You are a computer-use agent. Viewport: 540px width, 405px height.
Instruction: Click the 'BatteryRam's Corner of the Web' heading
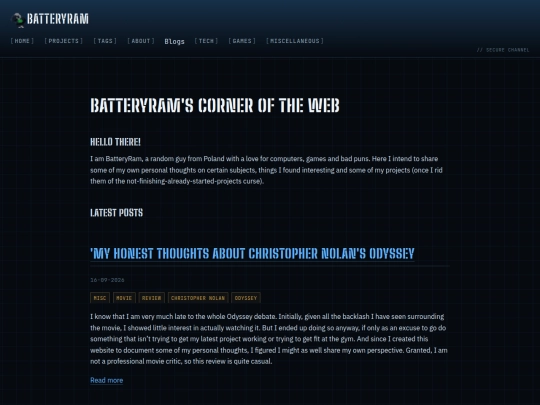click(215, 105)
